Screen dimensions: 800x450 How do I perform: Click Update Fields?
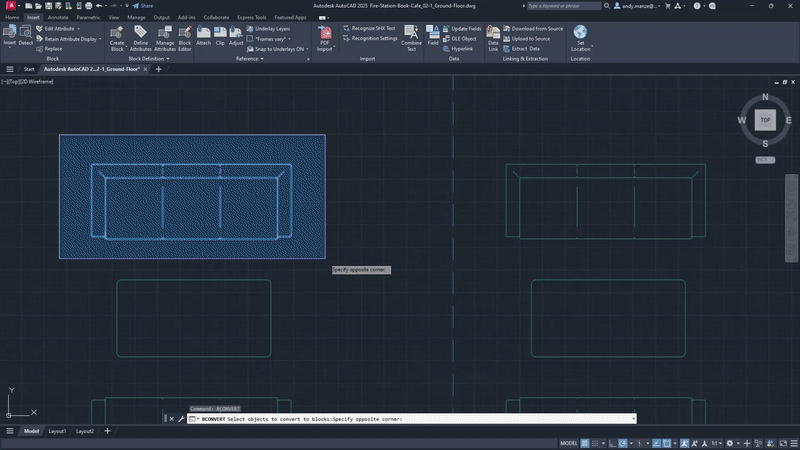tap(462, 29)
